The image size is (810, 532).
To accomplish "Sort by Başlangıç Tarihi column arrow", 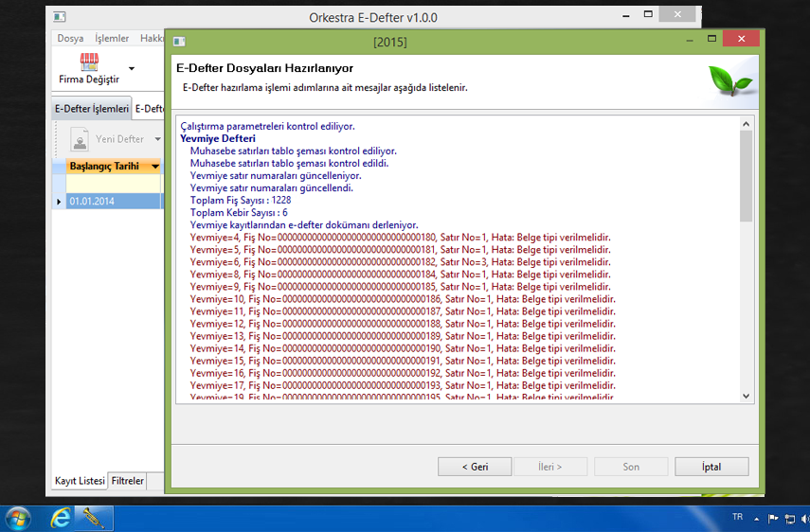I will [155, 167].
